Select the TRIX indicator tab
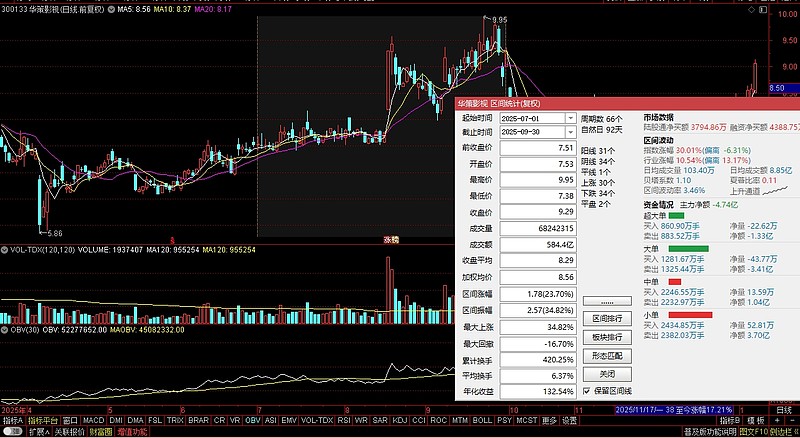Viewport: 800px width, 438px height. click(x=176, y=421)
